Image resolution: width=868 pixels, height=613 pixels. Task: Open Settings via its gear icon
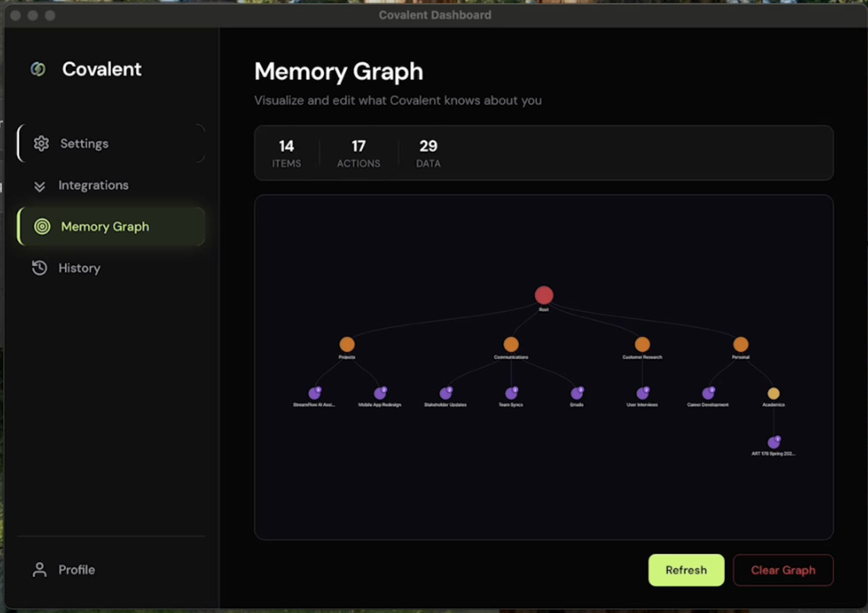click(x=41, y=143)
